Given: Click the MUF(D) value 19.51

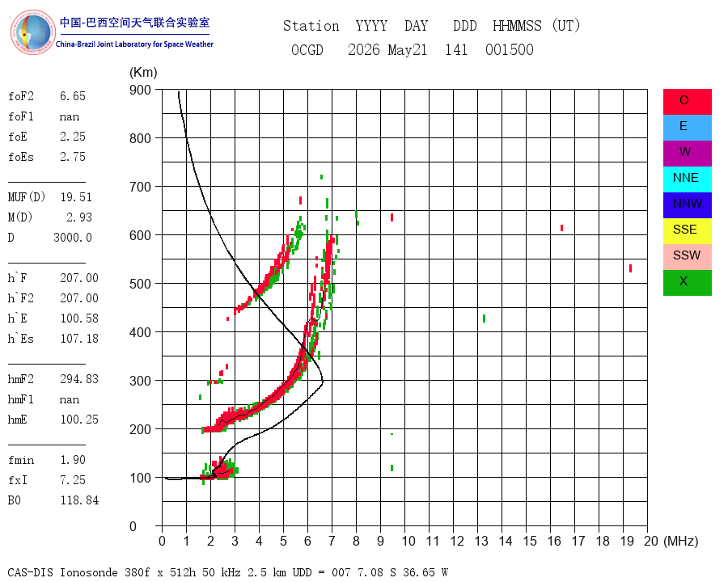Looking at the screenshot, I should 76,197.
